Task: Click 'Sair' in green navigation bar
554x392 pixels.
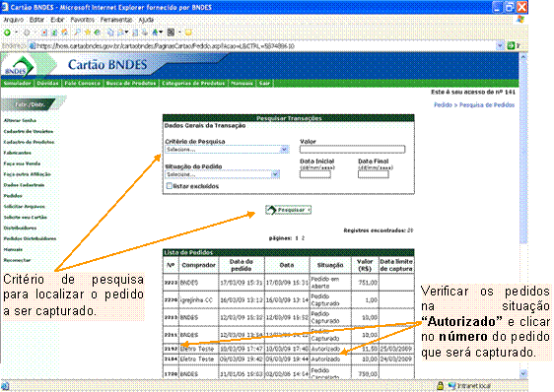Action: click(264, 84)
